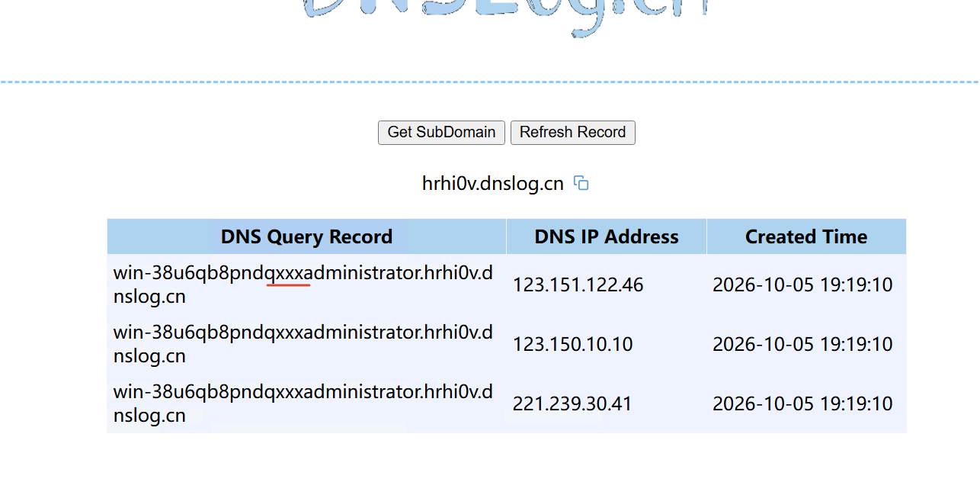Select the IP address 221.239.30.41
This screenshot has height=479, width=980.
572,403
